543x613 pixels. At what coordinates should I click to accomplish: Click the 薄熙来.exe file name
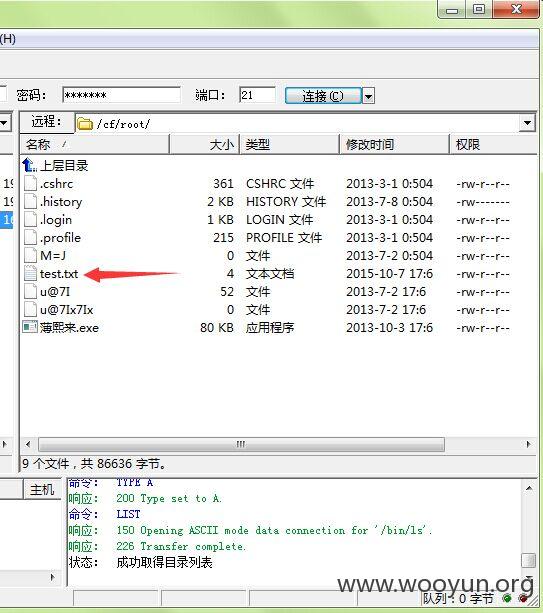pyautogui.click(x=69, y=328)
